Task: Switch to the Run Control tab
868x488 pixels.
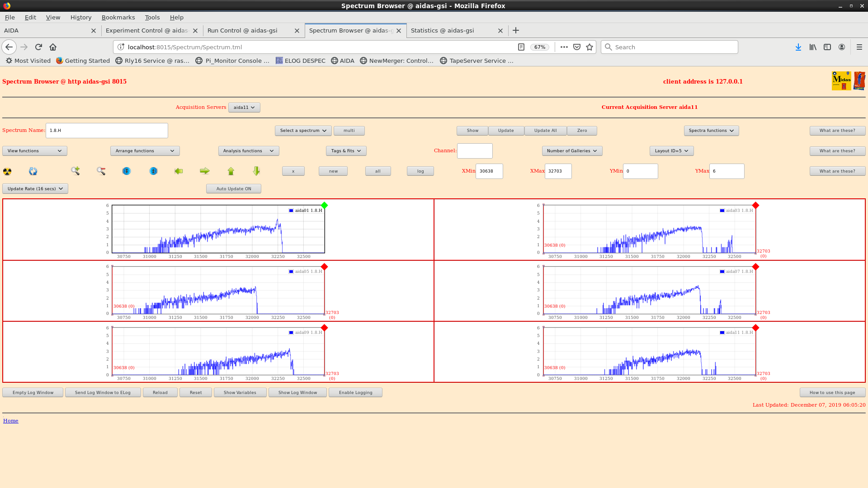Action: (242, 31)
